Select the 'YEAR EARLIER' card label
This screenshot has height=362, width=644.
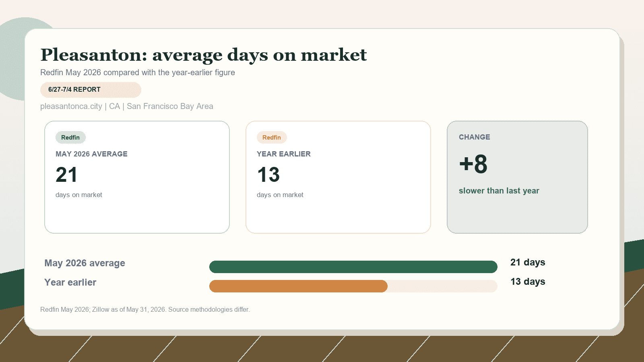284,154
